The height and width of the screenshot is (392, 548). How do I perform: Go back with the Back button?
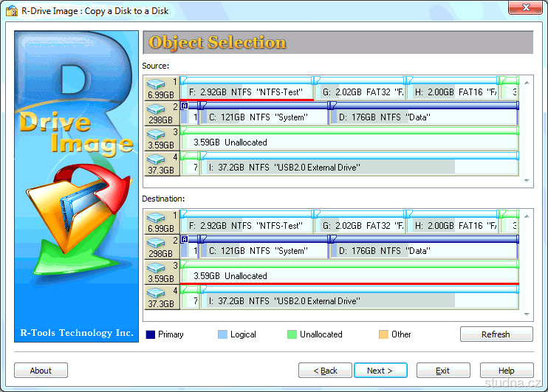[x=325, y=371]
